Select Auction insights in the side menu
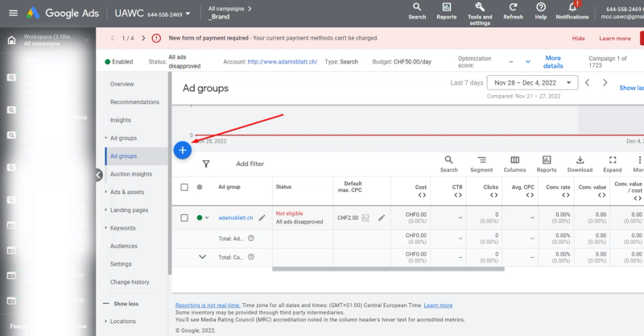Image resolution: width=644 pixels, height=336 pixels. (x=131, y=174)
